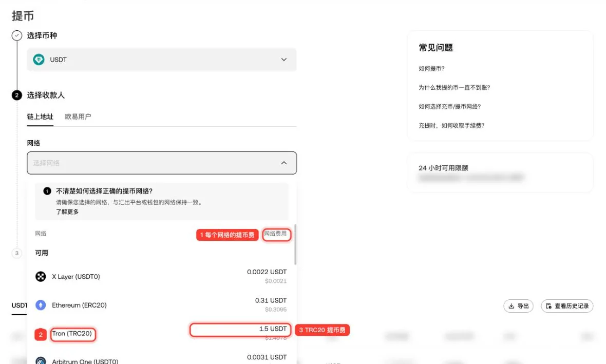Click the 0.0022 USDT fee value
The height and width of the screenshot is (364, 606).
267,272
